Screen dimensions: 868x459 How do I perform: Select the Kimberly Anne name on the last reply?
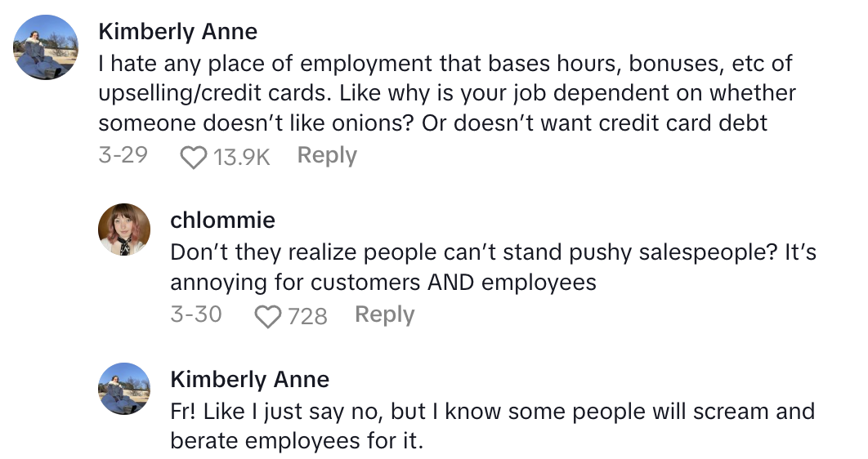(x=249, y=379)
